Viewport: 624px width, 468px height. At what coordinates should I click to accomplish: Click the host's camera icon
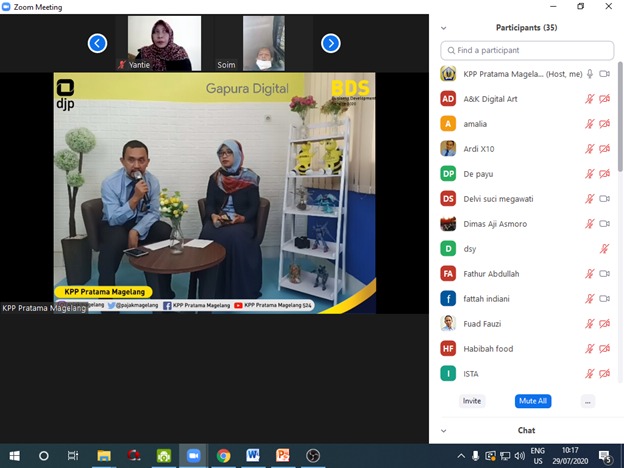pos(604,74)
